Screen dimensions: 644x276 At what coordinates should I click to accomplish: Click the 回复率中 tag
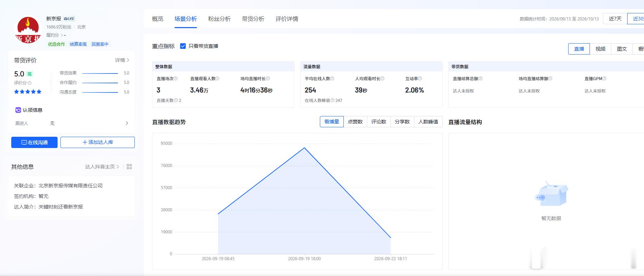(100, 44)
